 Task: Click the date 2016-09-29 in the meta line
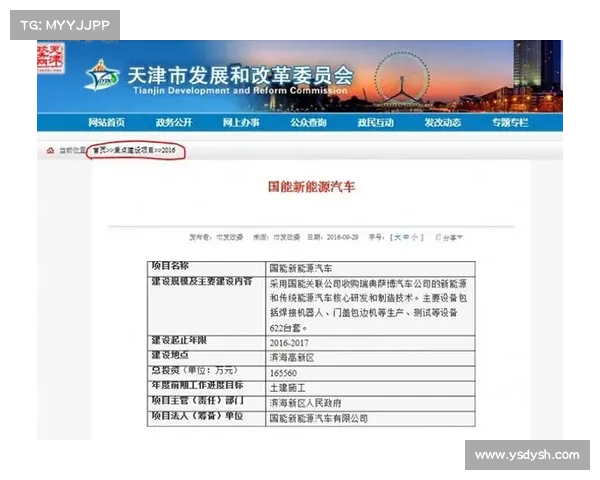tap(342, 237)
